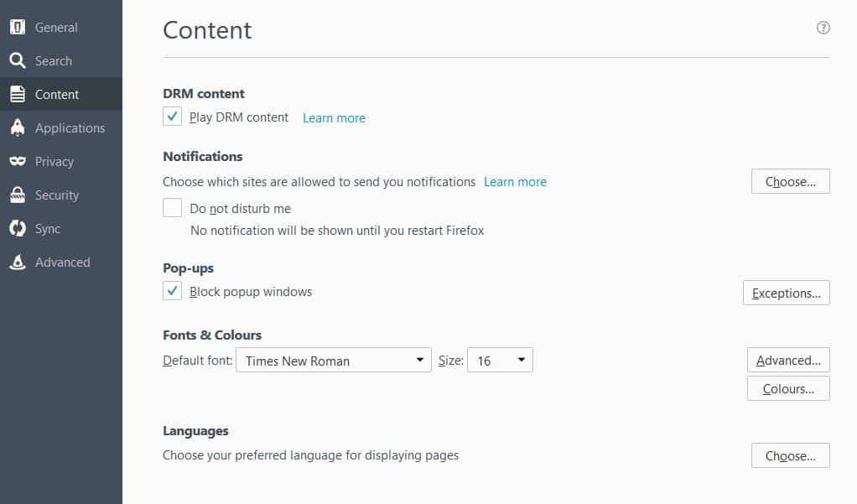The image size is (857, 504).
Task: Click the Content document icon in sidebar
Action: (x=17, y=95)
